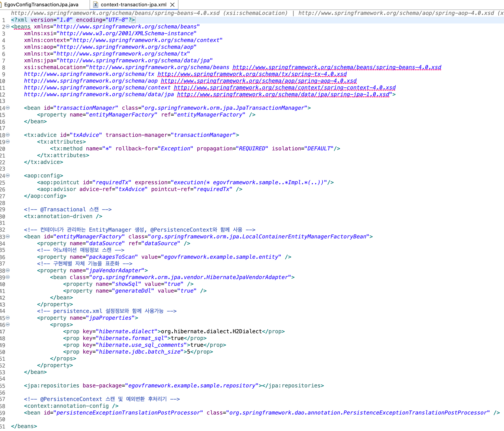Close the context-transaction-jpa.xml tab
The image size is (504, 431).
[x=172, y=4]
